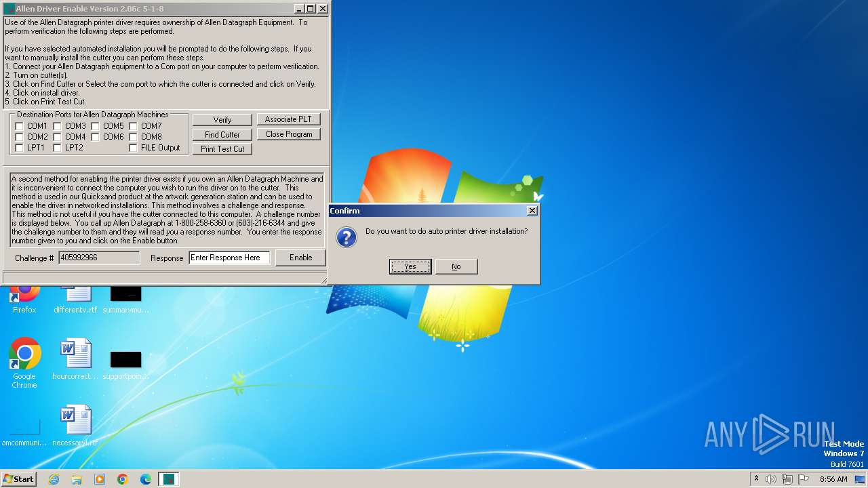Select the amcommuni desktop file

click(x=24, y=432)
